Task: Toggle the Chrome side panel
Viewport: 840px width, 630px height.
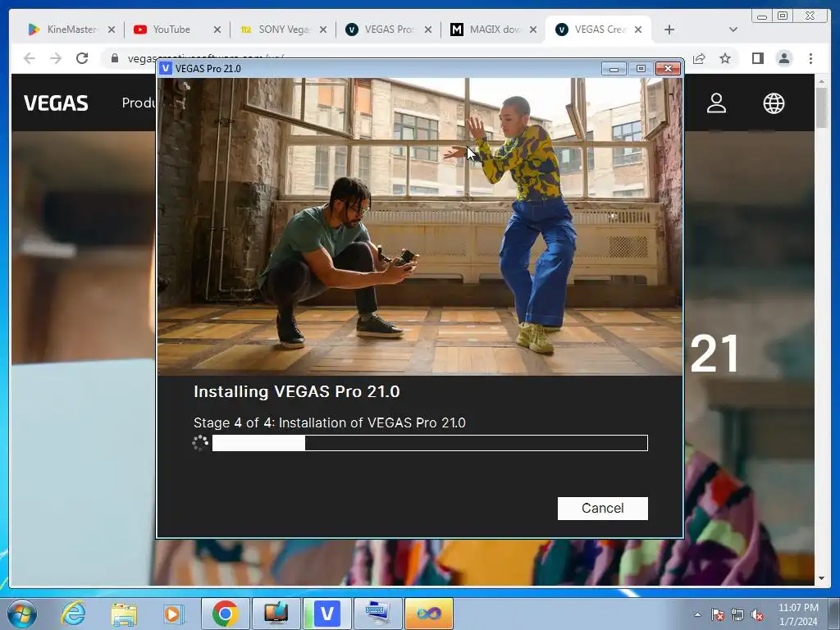Action: (757, 58)
